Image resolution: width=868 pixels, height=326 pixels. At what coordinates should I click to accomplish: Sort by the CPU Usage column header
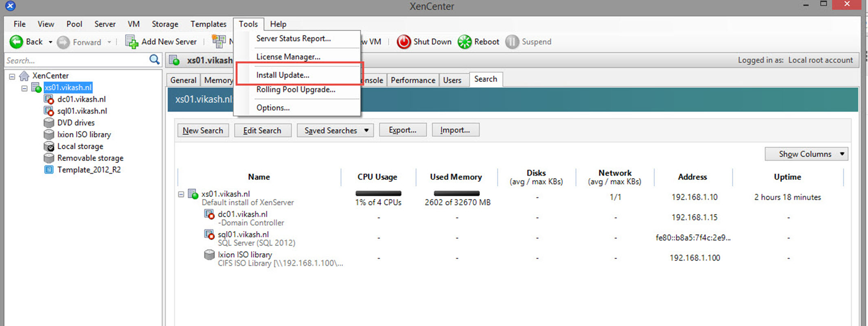click(377, 177)
